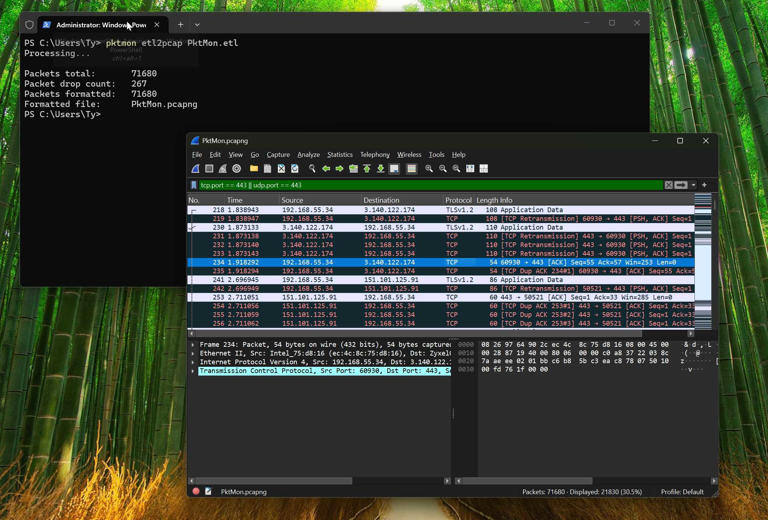Expand the Frame 234 details row

(x=193, y=345)
